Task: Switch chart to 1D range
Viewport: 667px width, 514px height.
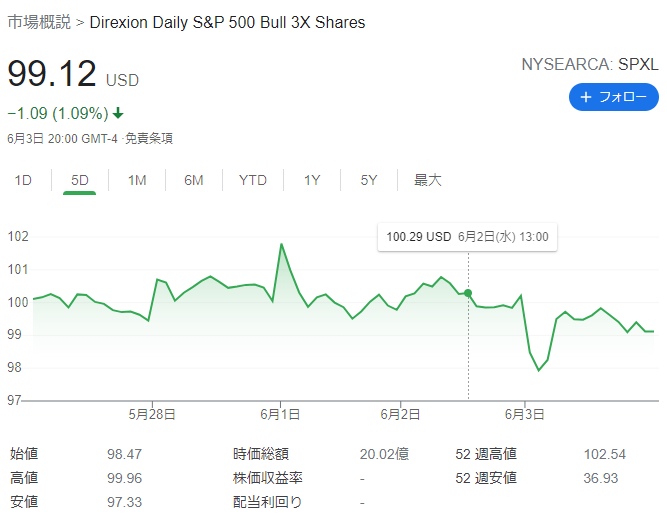Action: point(23,180)
